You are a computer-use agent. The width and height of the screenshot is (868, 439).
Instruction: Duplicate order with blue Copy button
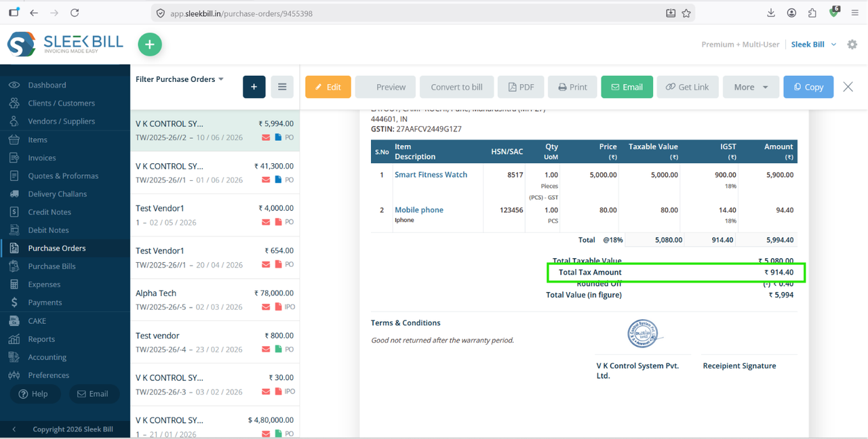[x=808, y=87]
